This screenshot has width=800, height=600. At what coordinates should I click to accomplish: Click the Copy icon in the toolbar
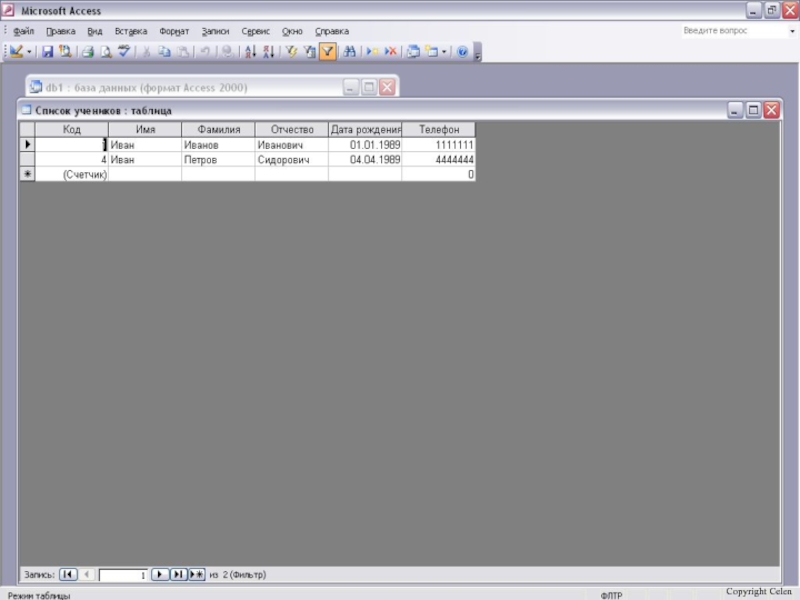tap(164, 52)
